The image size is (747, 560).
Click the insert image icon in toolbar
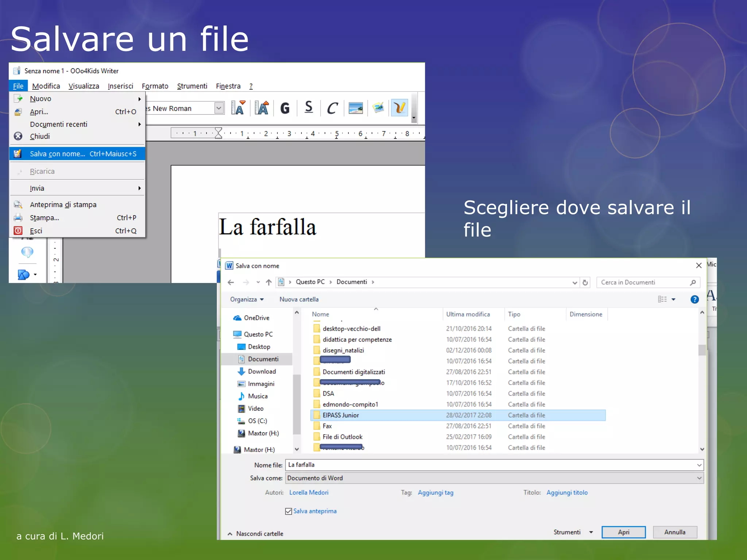click(355, 108)
